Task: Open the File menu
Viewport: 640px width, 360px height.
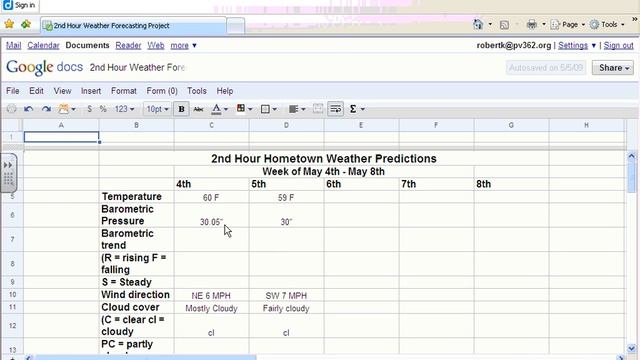Action: click(13, 91)
